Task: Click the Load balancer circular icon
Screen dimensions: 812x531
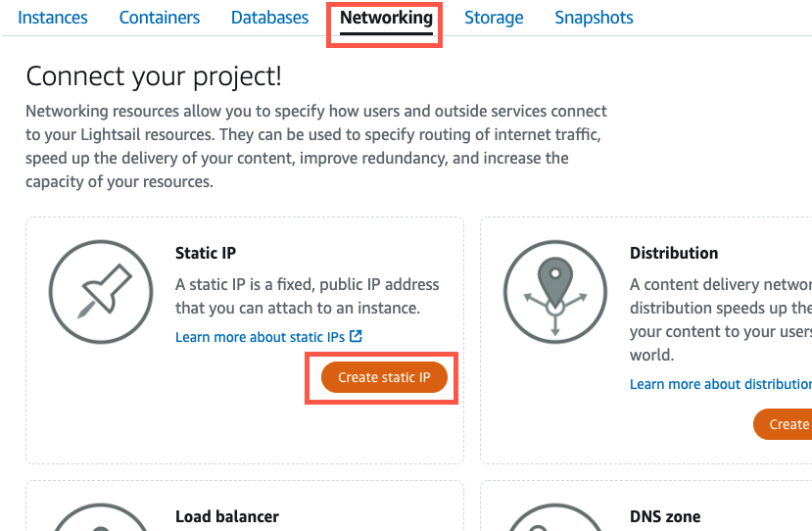Action: [x=96, y=519]
